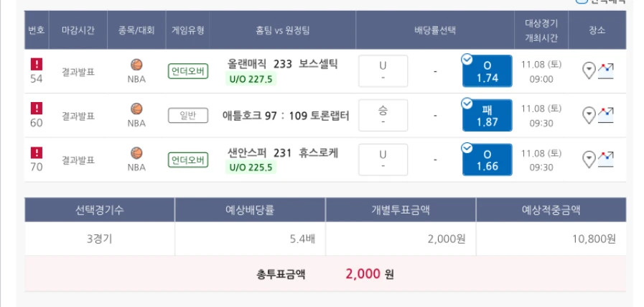Deselect the O 1.66 odds pick
Screen dimensions: 644x307
(487, 160)
